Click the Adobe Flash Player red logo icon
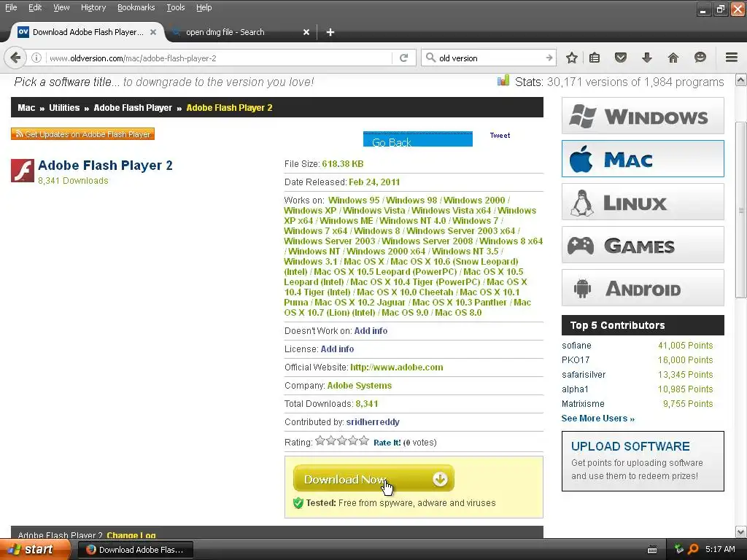The height and width of the screenshot is (560, 747). [23, 171]
